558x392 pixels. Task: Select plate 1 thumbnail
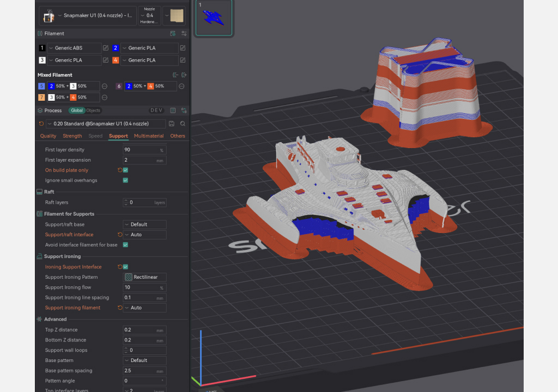(214, 18)
